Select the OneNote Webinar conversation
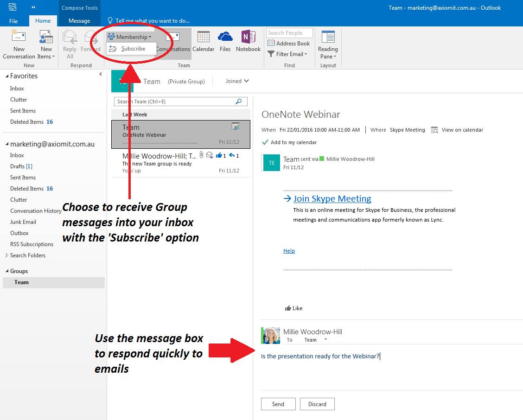Image resolution: width=523 pixels, height=420 pixels. point(181,134)
